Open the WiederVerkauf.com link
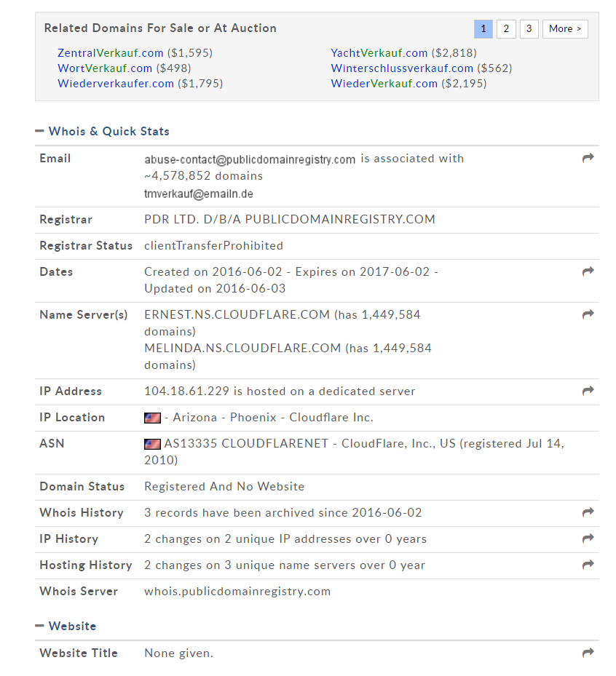Screen dimensions: 616x676 pos(384,84)
